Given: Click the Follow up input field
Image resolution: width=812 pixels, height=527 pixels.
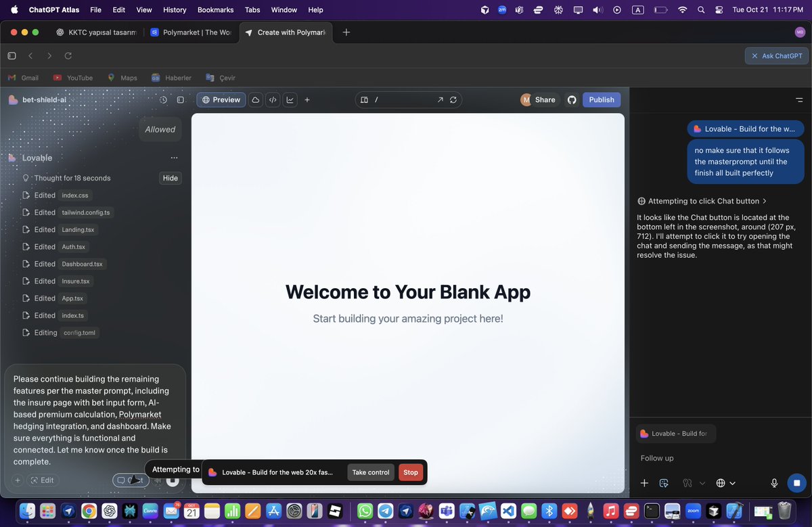Looking at the screenshot, I should pos(720,458).
